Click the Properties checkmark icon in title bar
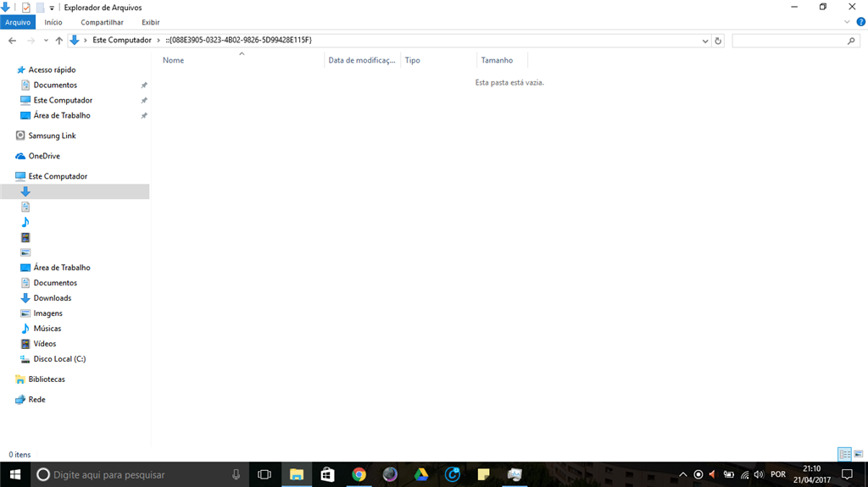Viewport: 868px width, 487px height. (x=25, y=8)
